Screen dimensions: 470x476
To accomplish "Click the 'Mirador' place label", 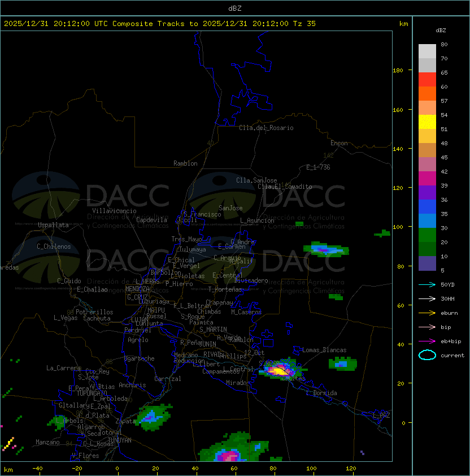I will coord(238,383).
